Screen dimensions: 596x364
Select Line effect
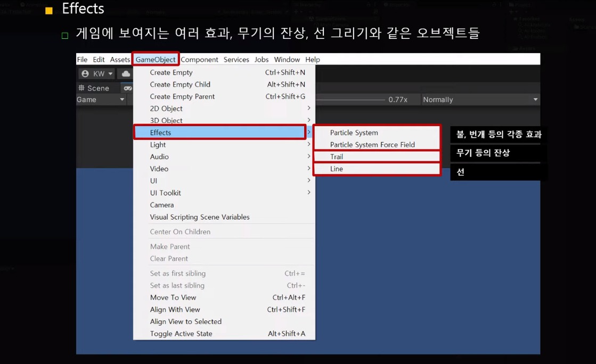pyautogui.click(x=377, y=169)
